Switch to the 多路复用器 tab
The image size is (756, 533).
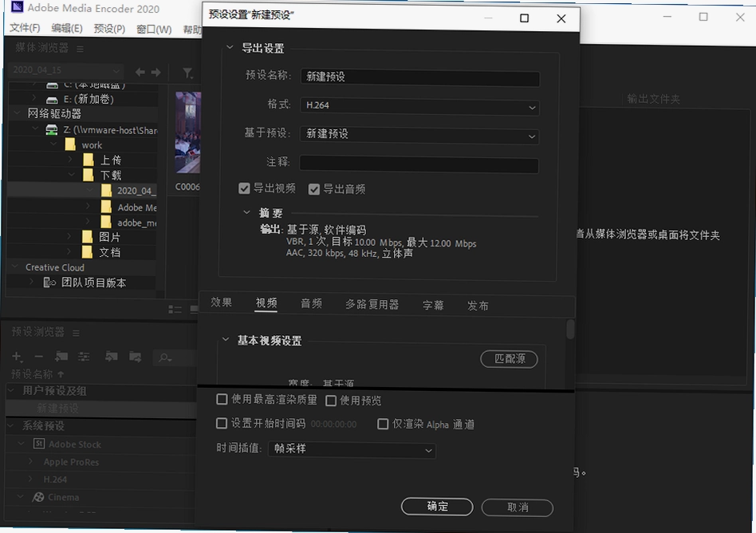pyautogui.click(x=372, y=304)
